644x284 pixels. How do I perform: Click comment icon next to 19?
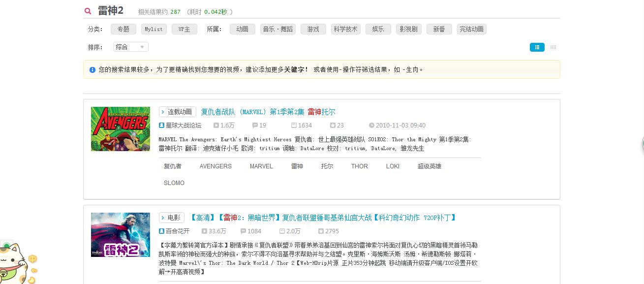click(255, 126)
